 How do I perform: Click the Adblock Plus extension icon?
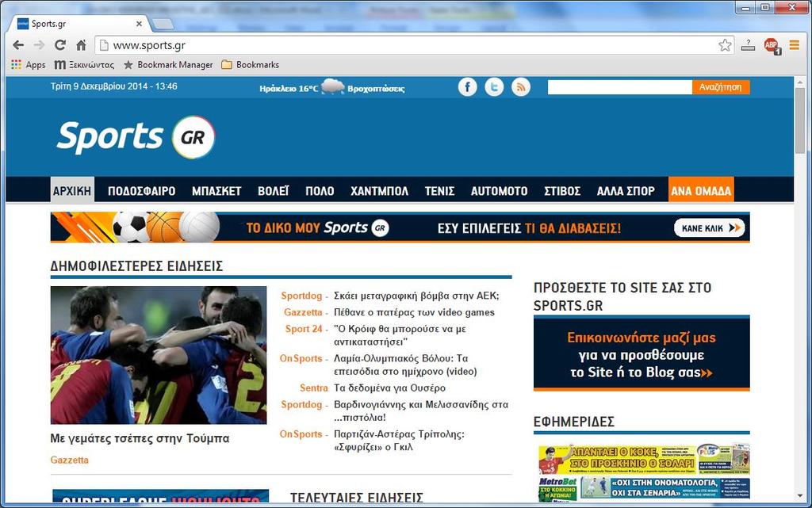772,45
